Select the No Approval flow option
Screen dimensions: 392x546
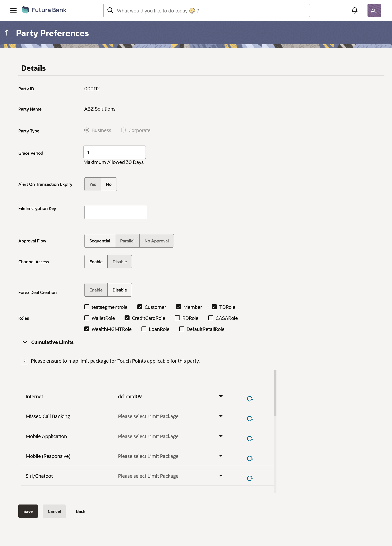pos(157,241)
